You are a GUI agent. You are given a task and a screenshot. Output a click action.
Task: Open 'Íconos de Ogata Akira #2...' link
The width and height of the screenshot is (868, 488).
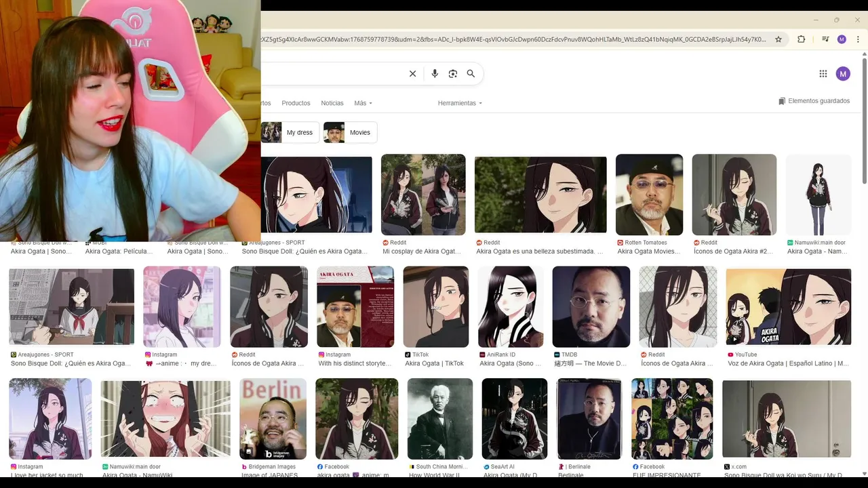click(x=733, y=251)
